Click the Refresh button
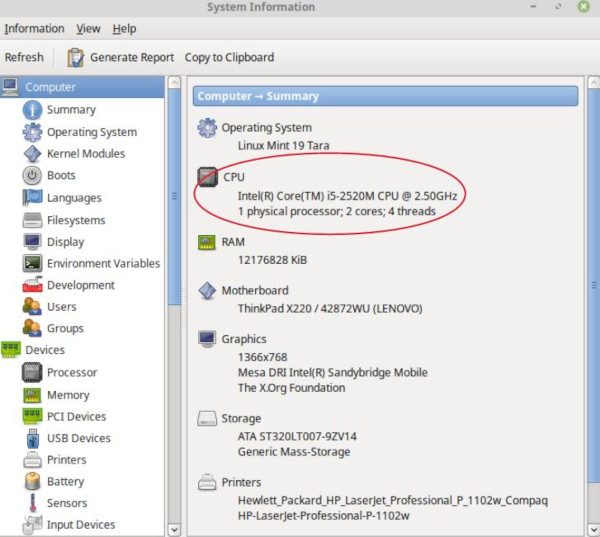600x537 pixels. point(24,57)
